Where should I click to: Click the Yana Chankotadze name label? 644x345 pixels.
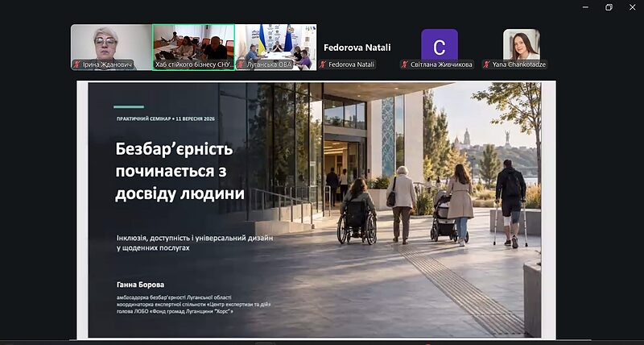pyautogui.click(x=519, y=64)
